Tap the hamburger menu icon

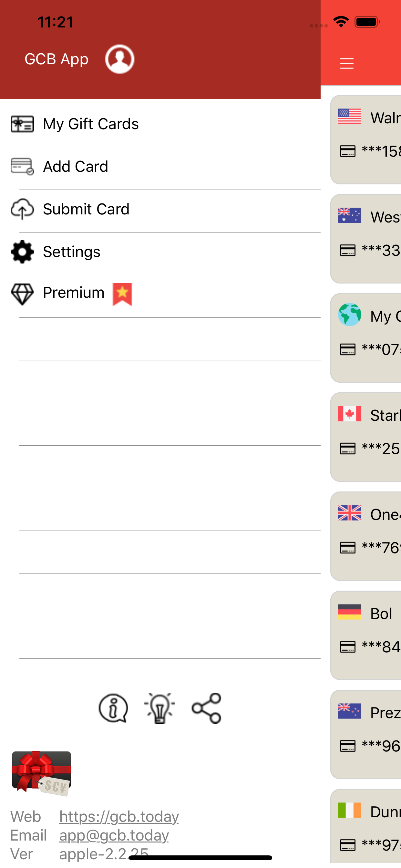pos(346,63)
